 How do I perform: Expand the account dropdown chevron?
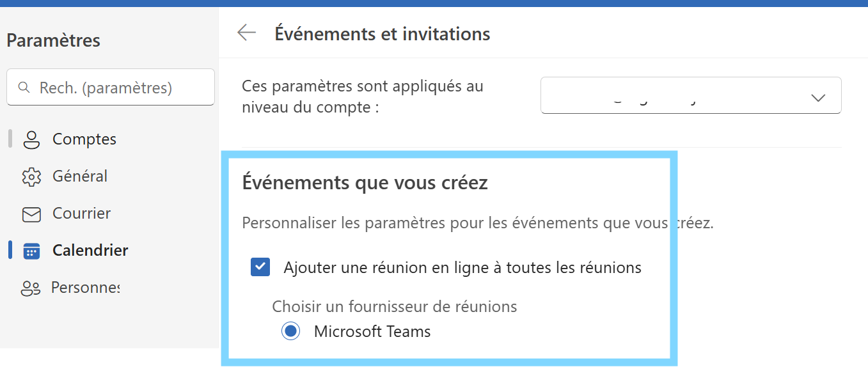[818, 97]
